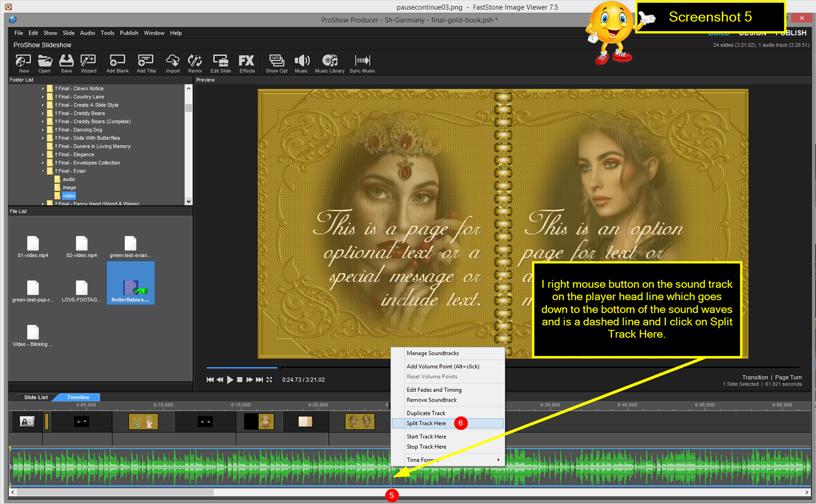816x504 pixels.
Task: Select the LOVE-FOOTAG file icon
Action: [x=82, y=291]
